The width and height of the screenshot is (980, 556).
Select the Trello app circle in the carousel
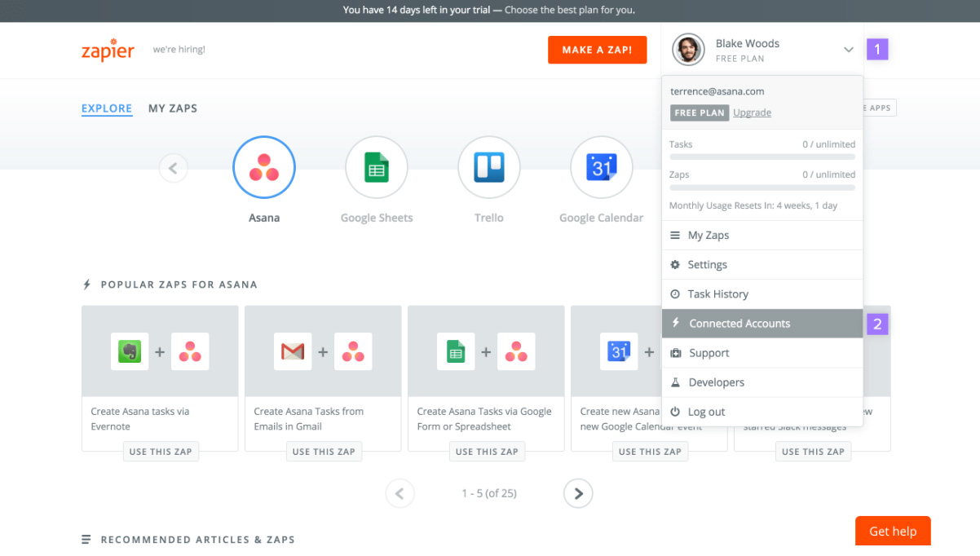point(489,168)
